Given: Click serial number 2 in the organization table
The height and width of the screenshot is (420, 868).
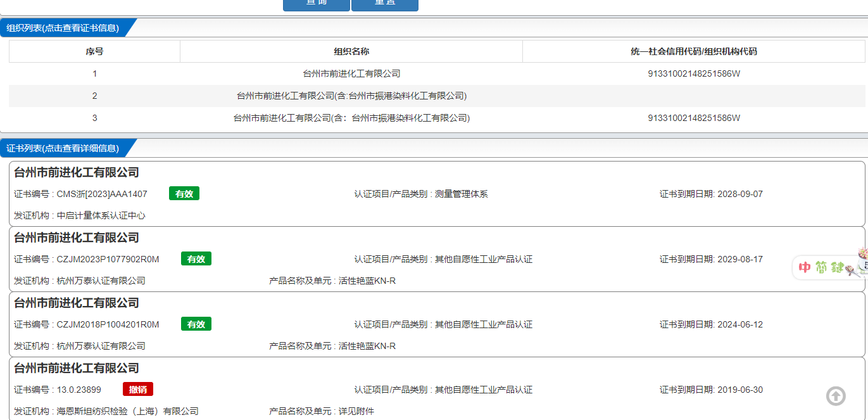Looking at the screenshot, I should [94, 96].
